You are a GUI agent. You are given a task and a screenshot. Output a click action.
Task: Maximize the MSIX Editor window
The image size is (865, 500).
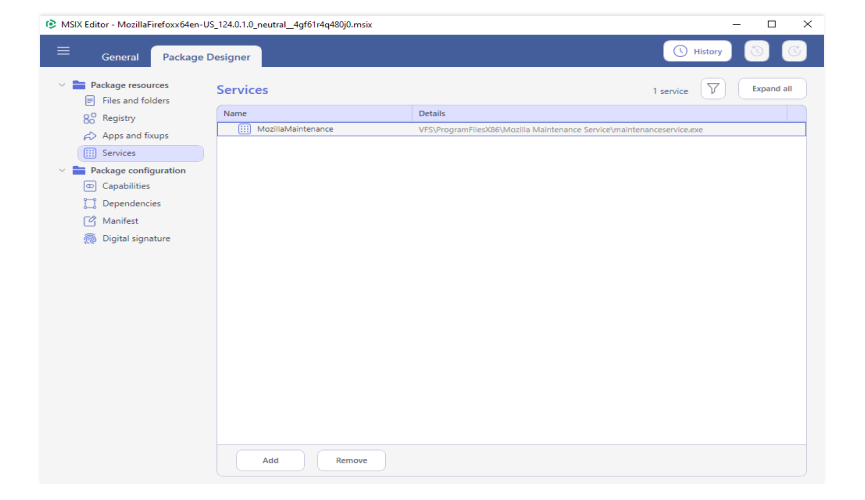(x=772, y=24)
